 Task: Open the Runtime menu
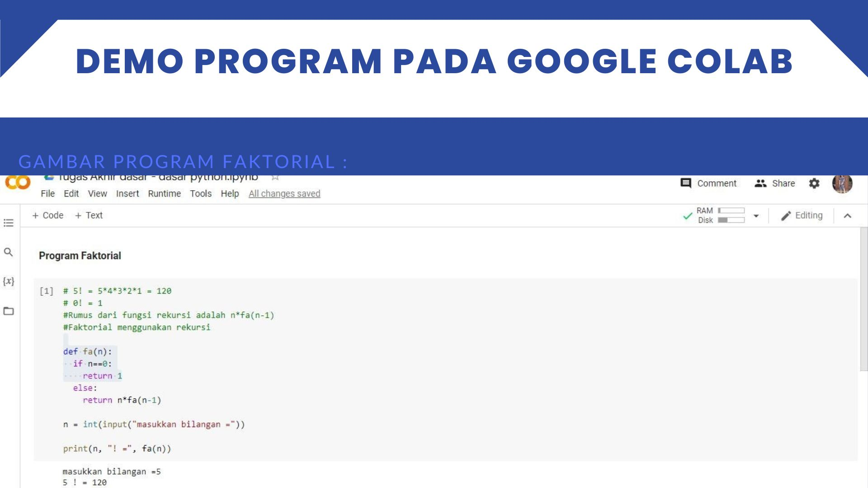point(164,193)
